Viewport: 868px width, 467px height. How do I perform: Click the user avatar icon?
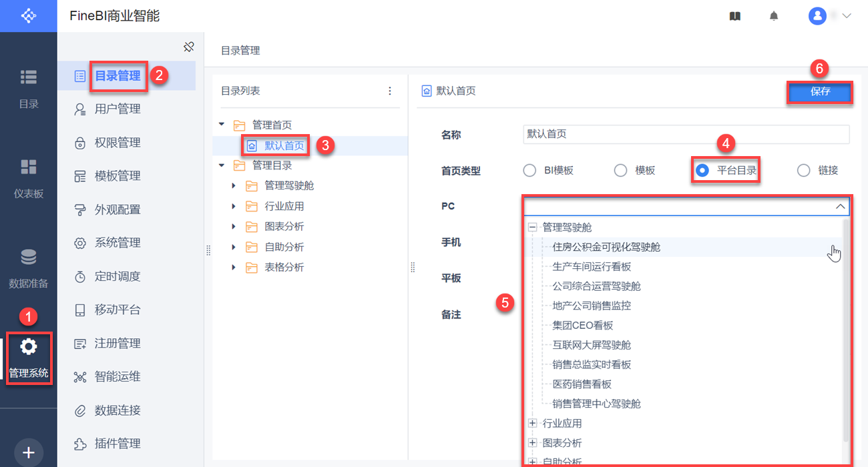(817, 16)
